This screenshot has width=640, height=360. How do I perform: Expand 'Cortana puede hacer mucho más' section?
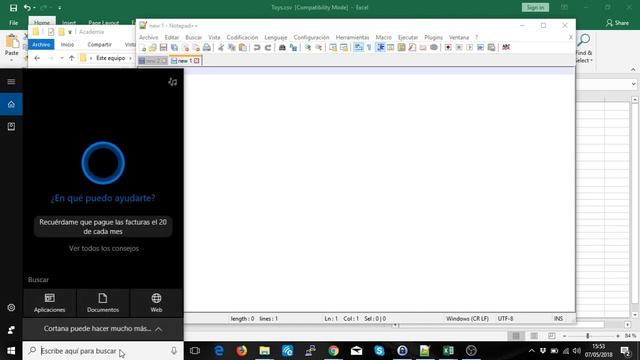tap(103, 329)
